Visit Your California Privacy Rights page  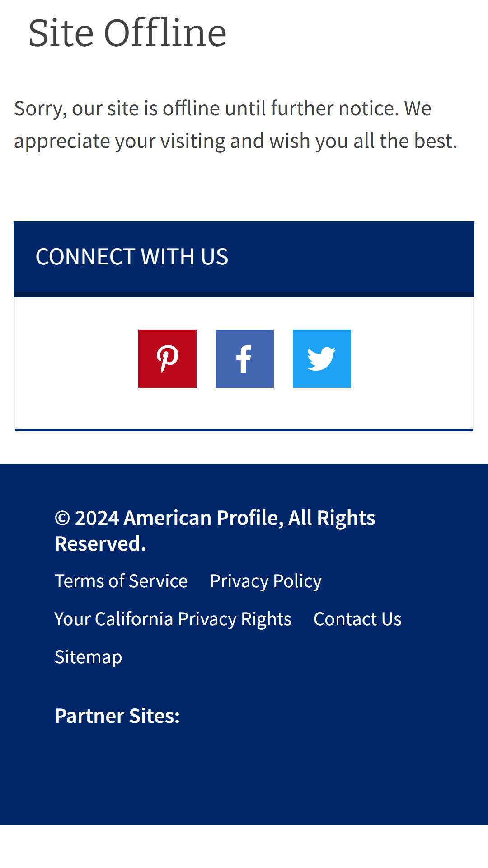point(173,619)
